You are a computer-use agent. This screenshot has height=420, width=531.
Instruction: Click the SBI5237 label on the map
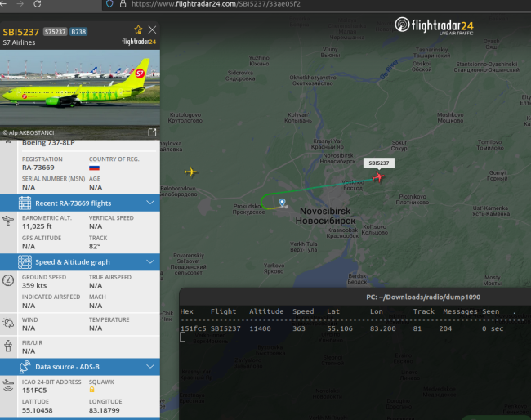[x=379, y=163]
